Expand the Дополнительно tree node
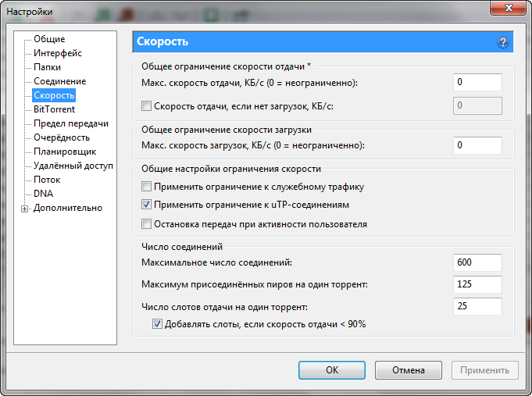Screen dimensions: 532x396 [x=25, y=209]
